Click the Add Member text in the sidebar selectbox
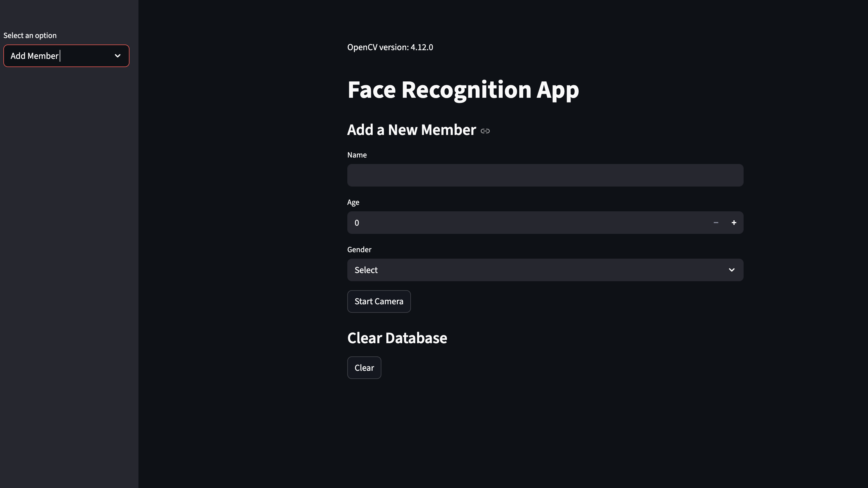 coord(34,56)
